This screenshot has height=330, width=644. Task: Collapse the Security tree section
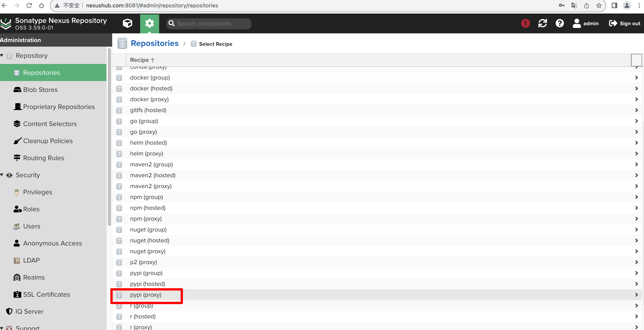tap(2, 175)
